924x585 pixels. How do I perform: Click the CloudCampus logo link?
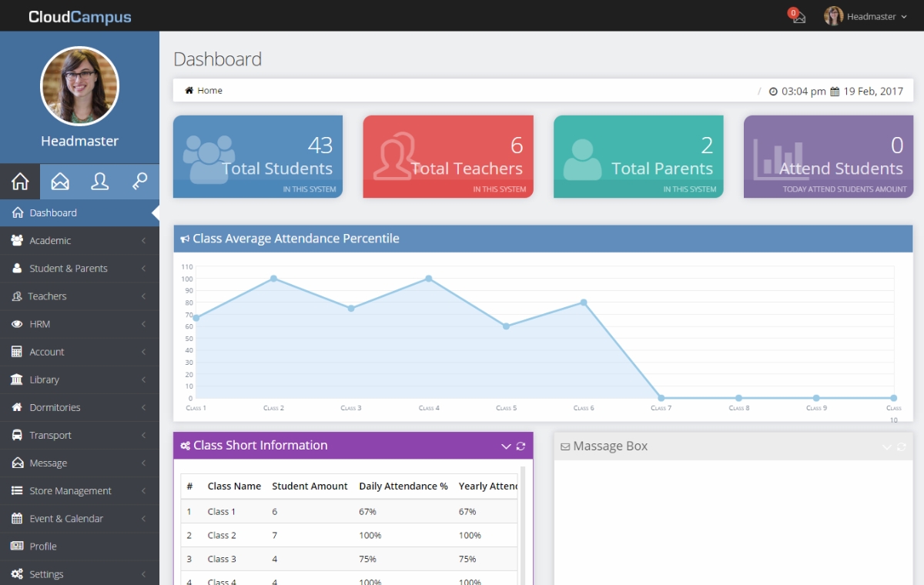(80, 17)
